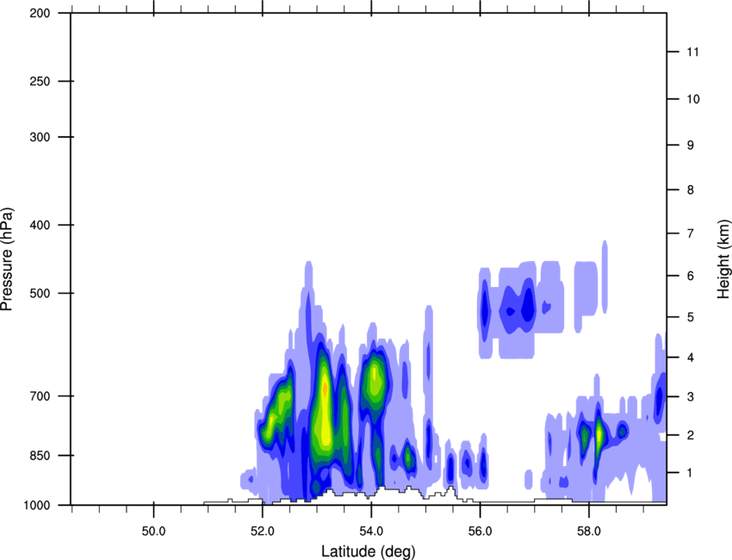Click the 250 pressure tick label
The image size is (732, 560).
[x=40, y=81]
